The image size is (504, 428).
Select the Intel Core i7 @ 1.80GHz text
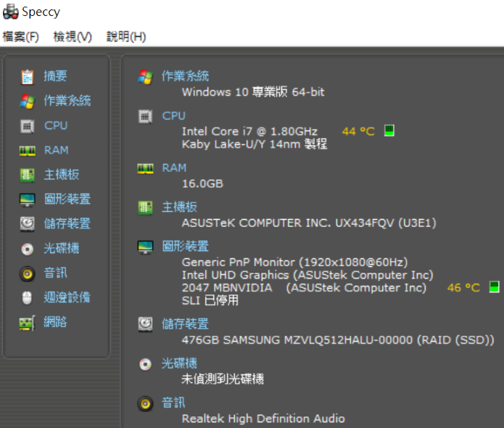click(249, 131)
